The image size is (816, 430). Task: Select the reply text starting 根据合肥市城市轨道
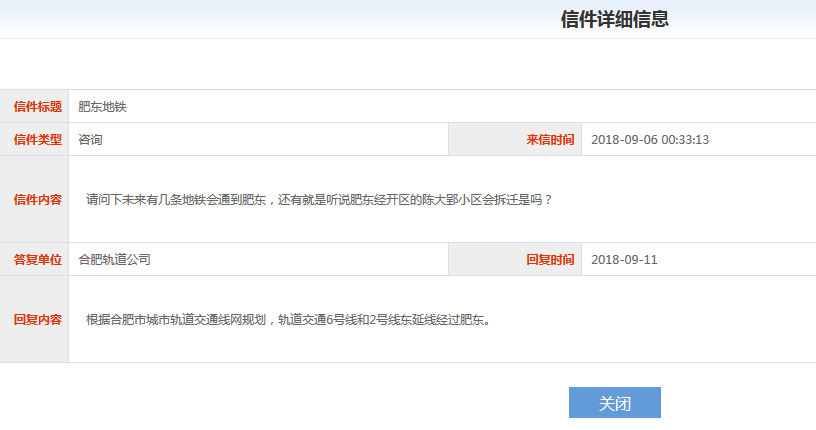pos(289,319)
